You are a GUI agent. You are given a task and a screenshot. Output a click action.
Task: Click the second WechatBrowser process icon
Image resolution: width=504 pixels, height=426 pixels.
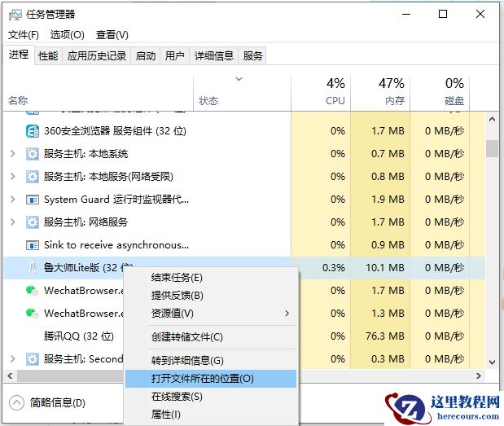pos(32,314)
